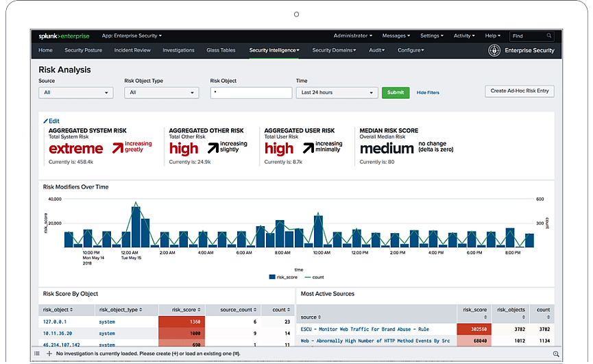The width and height of the screenshot is (593, 364).
Task: Click the green Submit button
Action: click(396, 93)
